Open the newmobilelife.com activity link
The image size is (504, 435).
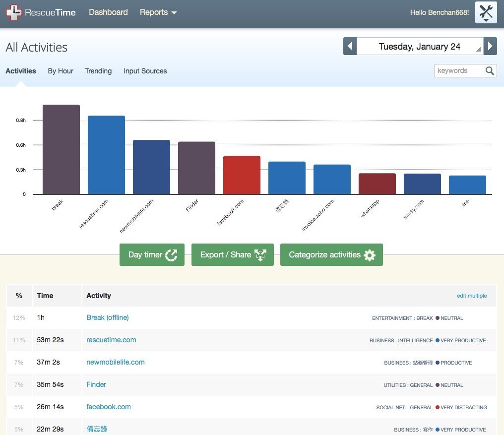tap(116, 362)
